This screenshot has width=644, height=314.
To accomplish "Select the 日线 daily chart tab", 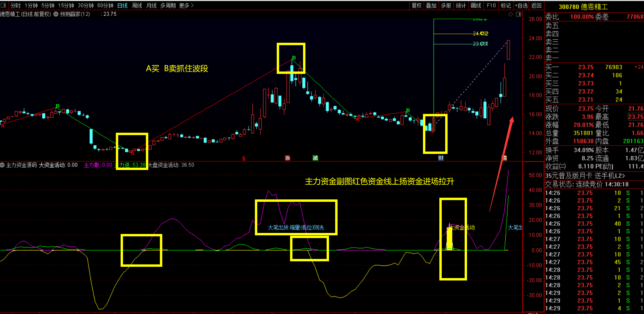I will pos(122,5).
